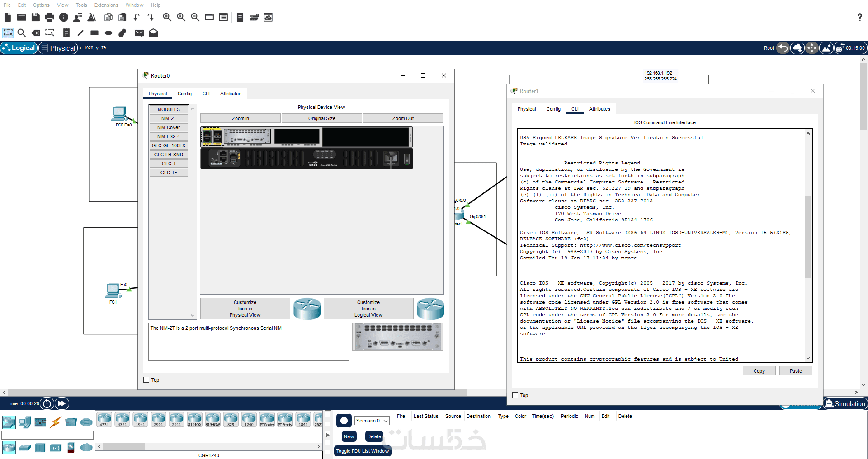Viewport: 868px width, 459px height.
Task: Save the file with the floppy icon
Action: (36, 17)
